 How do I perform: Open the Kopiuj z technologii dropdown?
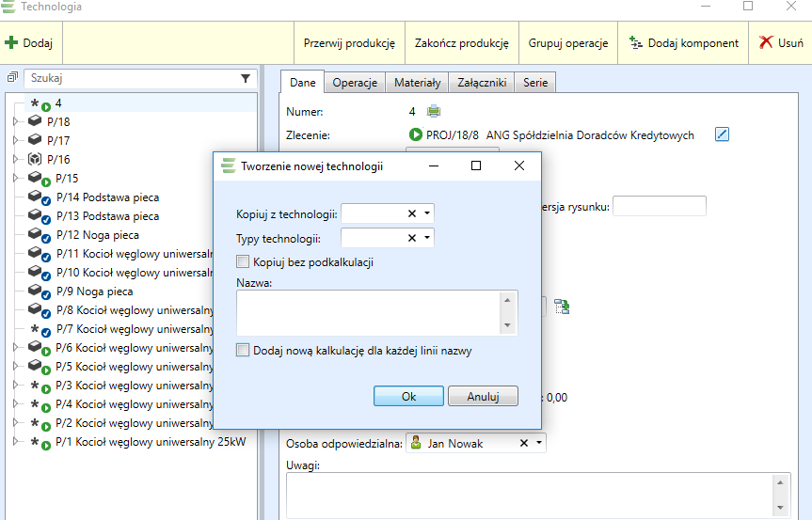(x=427, y=214)
